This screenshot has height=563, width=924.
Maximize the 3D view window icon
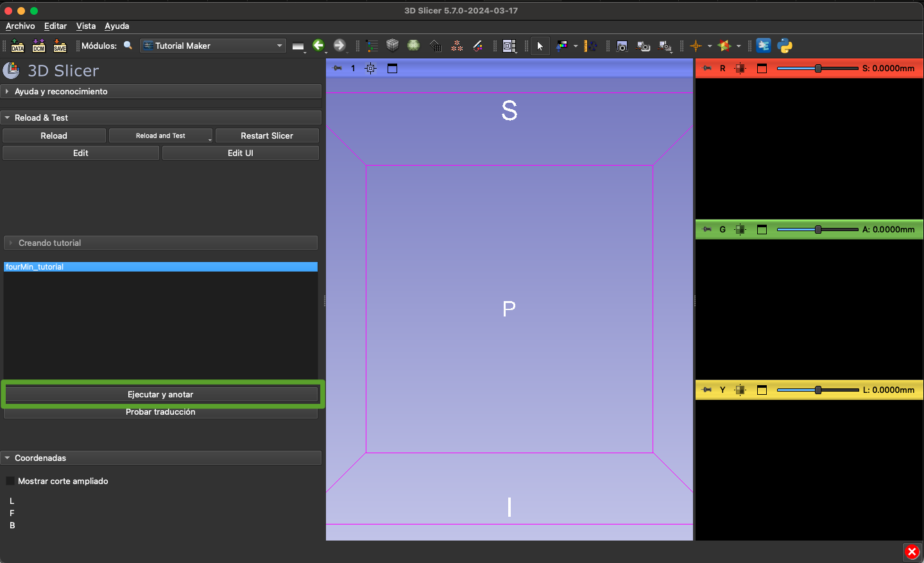tap(393, 68)
